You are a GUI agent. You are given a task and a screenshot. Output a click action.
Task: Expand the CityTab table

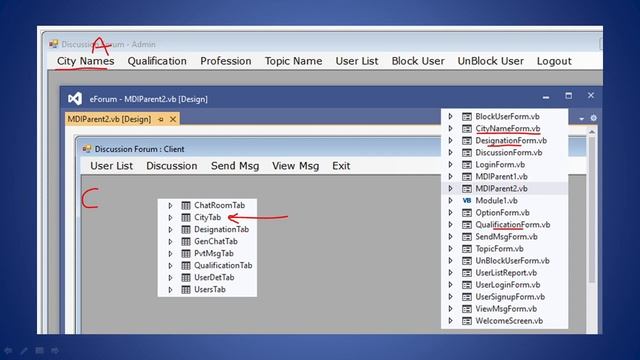click(171, 218)
